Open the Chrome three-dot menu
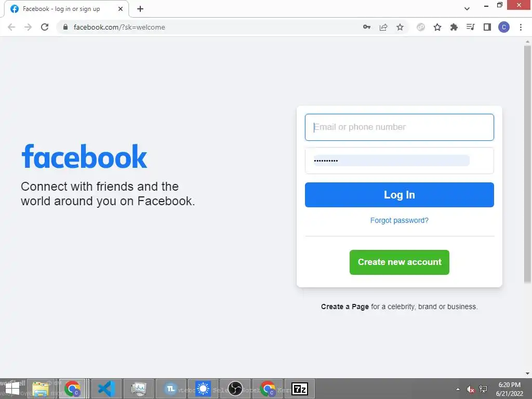Screen dimensions: 532x399 521,27
